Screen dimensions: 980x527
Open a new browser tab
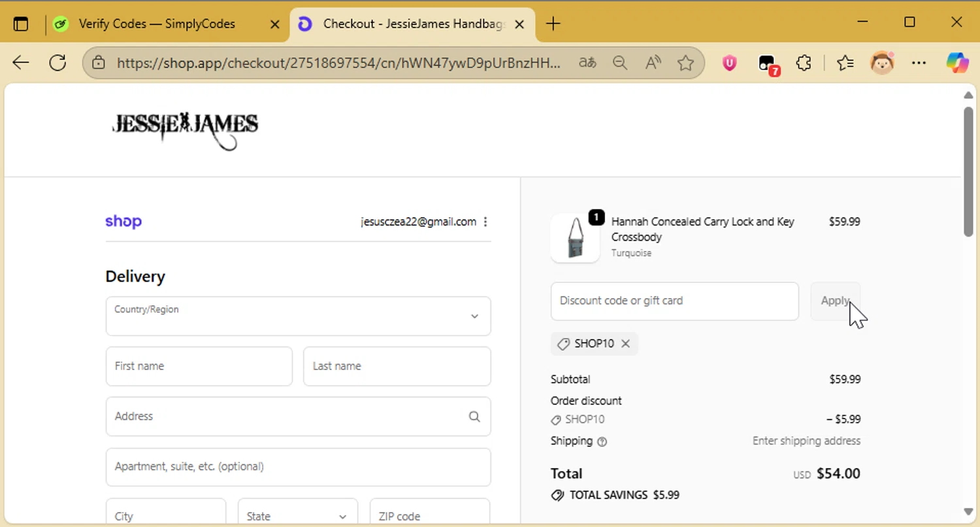tap(553, 24)
